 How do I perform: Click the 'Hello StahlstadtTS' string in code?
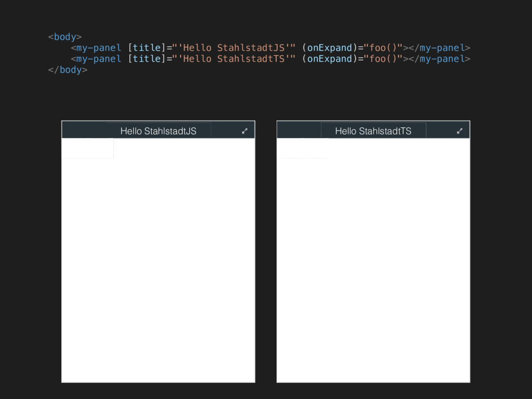click(234, 59)
